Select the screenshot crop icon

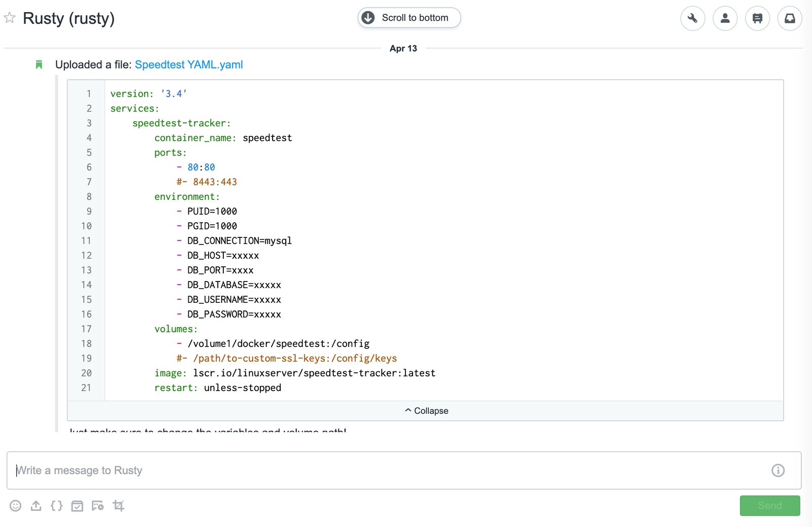click(x=118, y=506)
